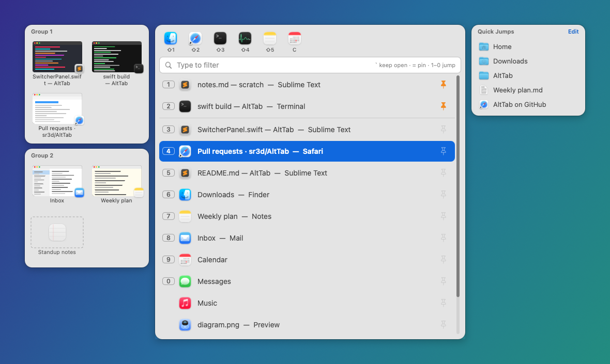This screenshot has height=364, width=610.
Task: Pin the Inbox — Mail row
Action: (443, 238)
